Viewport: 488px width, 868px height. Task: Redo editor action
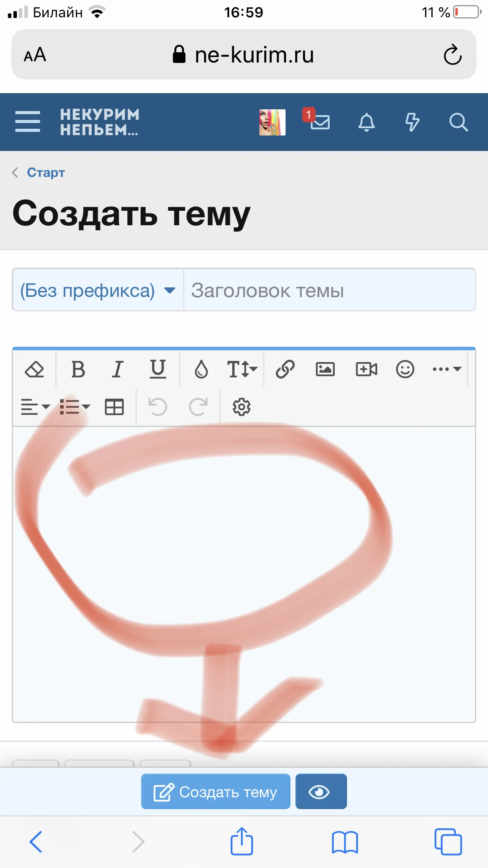coord(198,407)
